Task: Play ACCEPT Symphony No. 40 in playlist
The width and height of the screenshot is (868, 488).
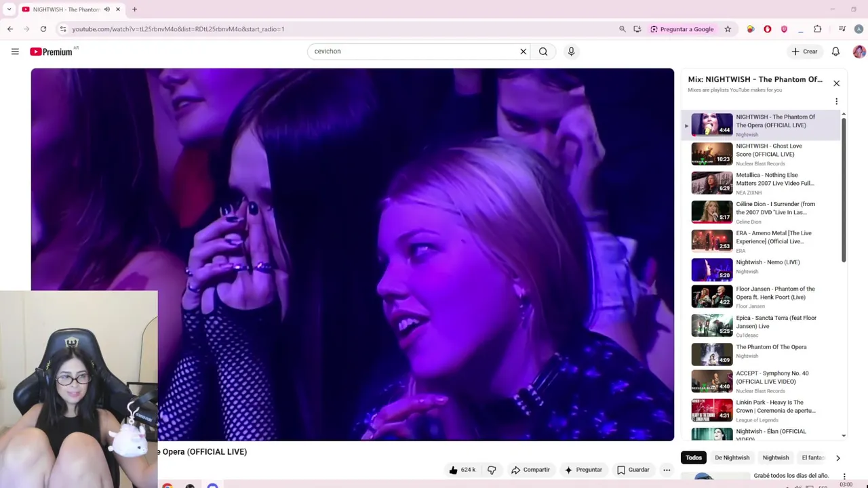Action: 761,382
